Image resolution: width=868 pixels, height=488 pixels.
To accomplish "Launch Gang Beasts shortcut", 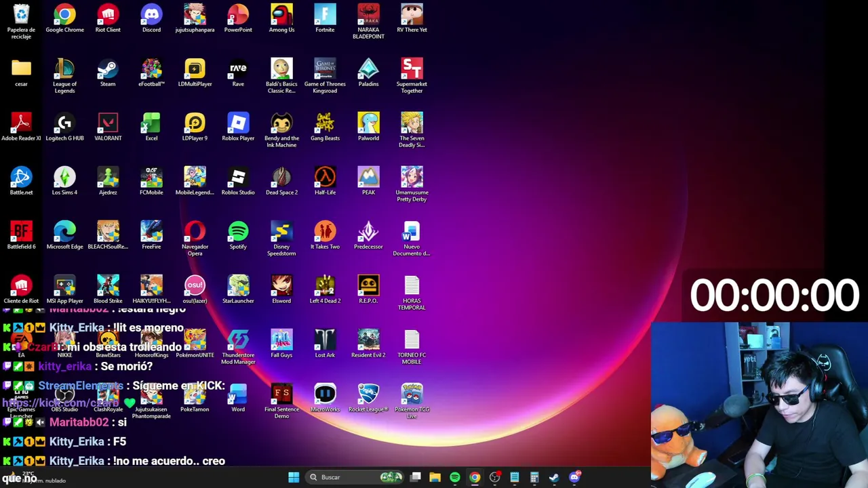I will (325, 127).
